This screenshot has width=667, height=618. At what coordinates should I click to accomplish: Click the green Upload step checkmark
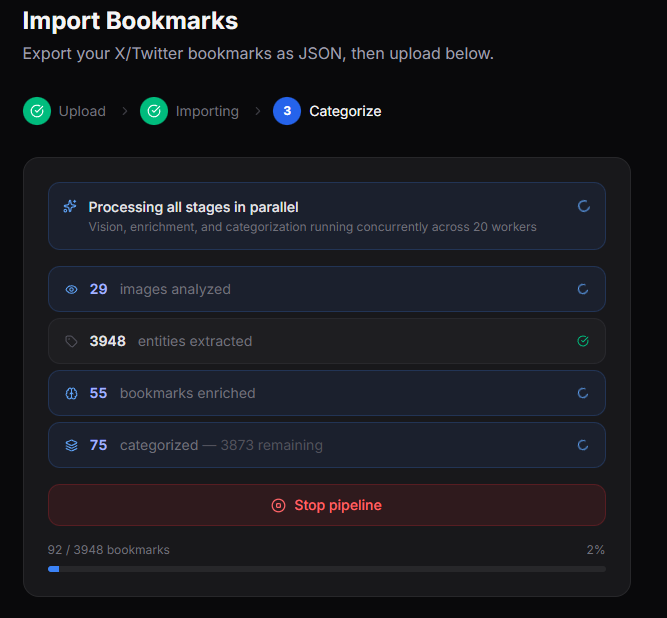[37, 111]
